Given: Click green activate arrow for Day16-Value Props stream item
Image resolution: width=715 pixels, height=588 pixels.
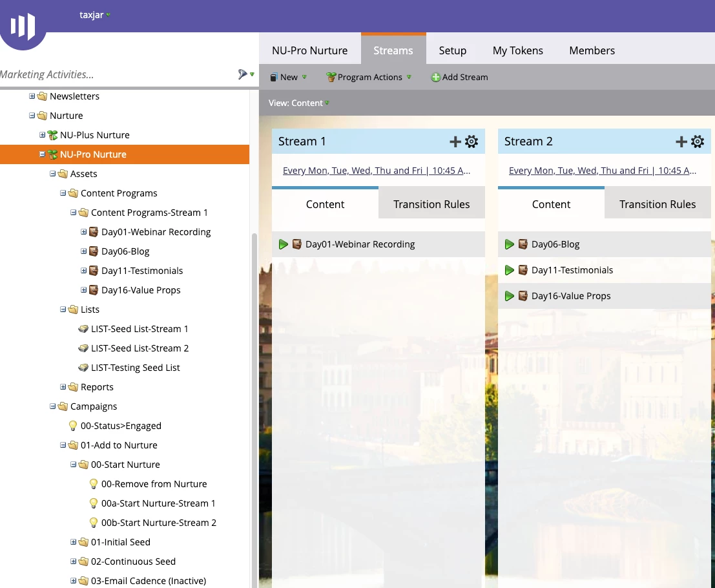Looking at the screenshot, I should 510,296.
